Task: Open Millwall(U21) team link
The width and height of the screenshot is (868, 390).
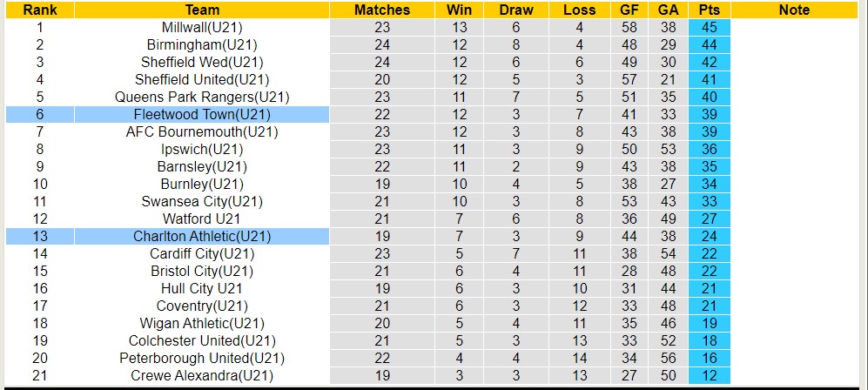Action: [x=202, y=28]
